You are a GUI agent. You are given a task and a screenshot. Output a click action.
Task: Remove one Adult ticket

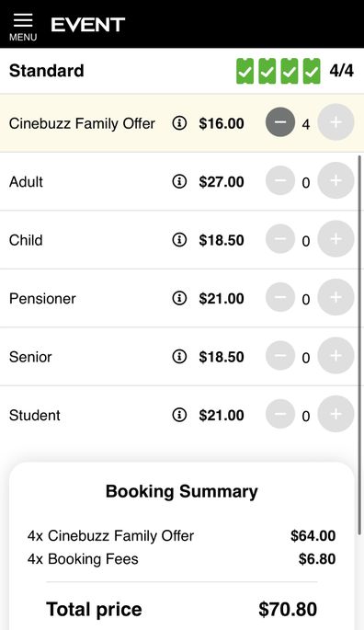tap(280, 180)
